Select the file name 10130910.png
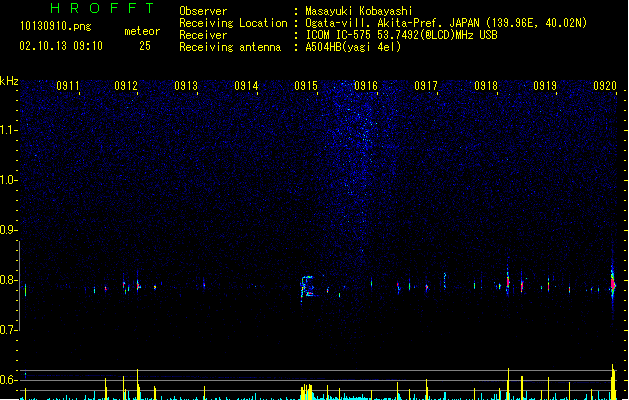 coord(56,27)
